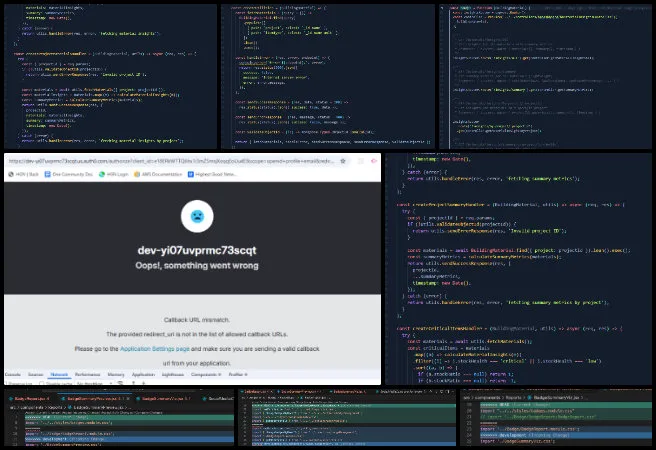Viewport: 656px width, 450px height.
Task: Open the One Community Doc bookmark
Action: click(x=72, y=174)
